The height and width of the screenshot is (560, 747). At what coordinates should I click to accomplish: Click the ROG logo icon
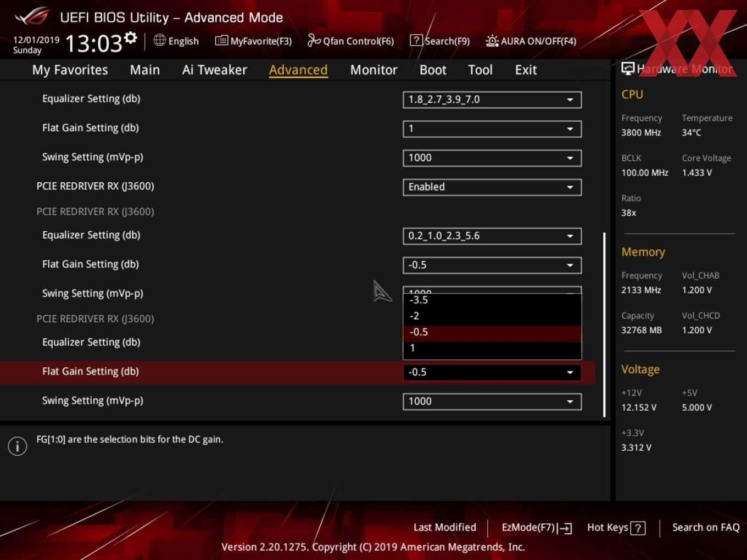pos(32,16)
